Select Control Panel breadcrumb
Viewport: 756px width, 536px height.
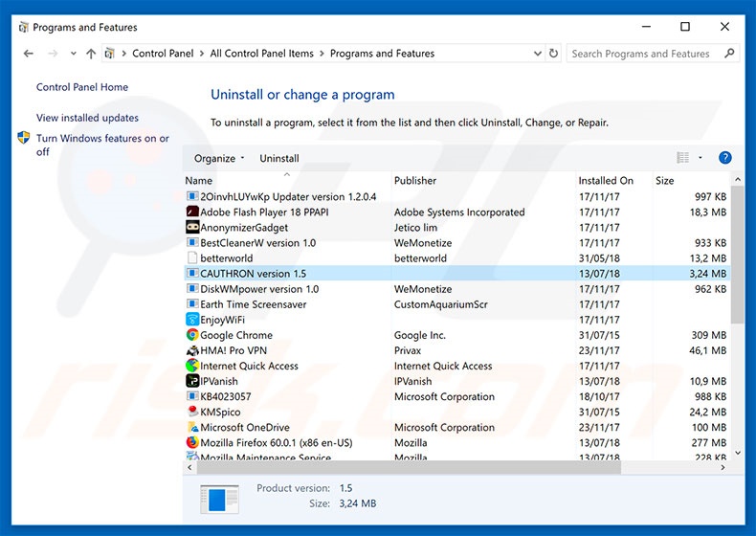click(x=163, y=54)
